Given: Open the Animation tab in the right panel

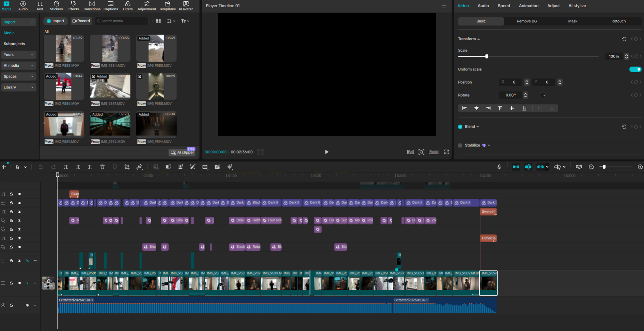Looking at the screenshot, I should [528, 6].
